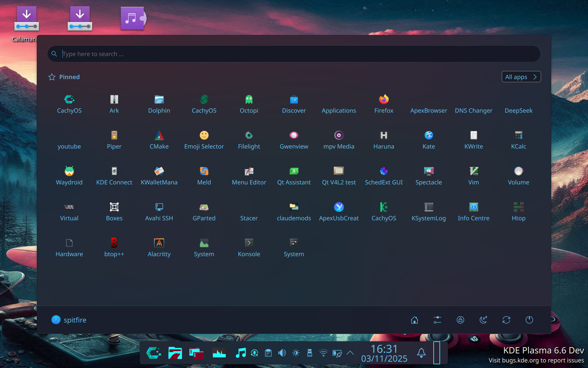This screenshot has height=368, width=588.
Task: Launch btop++ monitor
Action: point(114,248)
